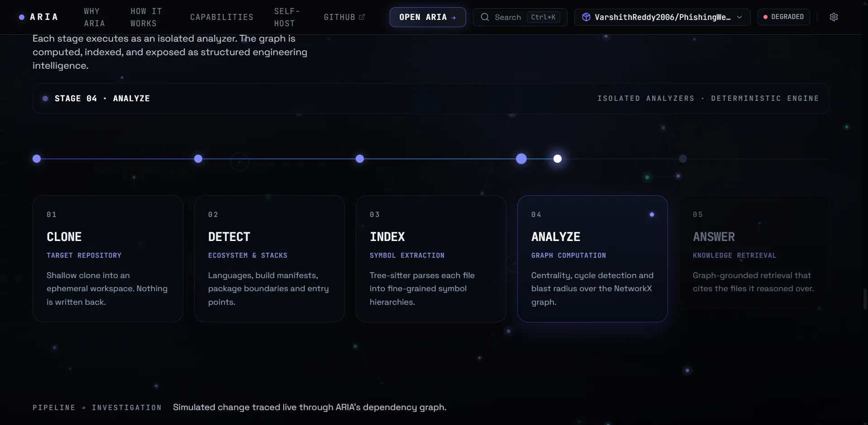This screenshot has height=425, width=868.
Task: Click the GitHub external-link arrow icon
Action: click(x=362, y=17)
